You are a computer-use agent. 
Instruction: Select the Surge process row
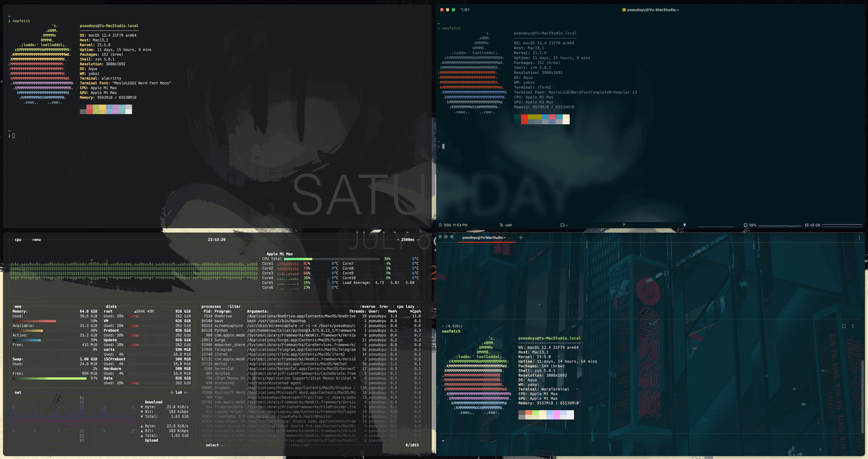click(x=312, y=340)
